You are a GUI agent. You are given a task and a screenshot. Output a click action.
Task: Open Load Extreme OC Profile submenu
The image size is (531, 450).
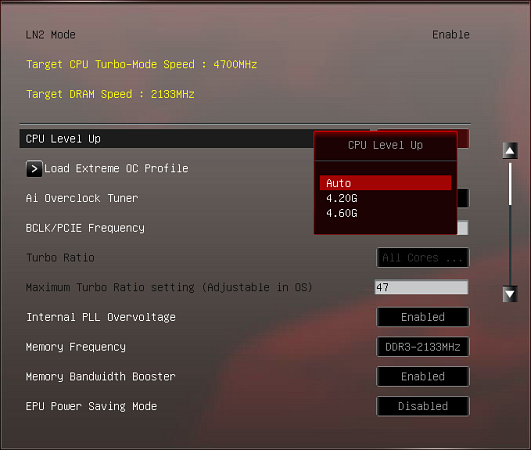(107, 169)
